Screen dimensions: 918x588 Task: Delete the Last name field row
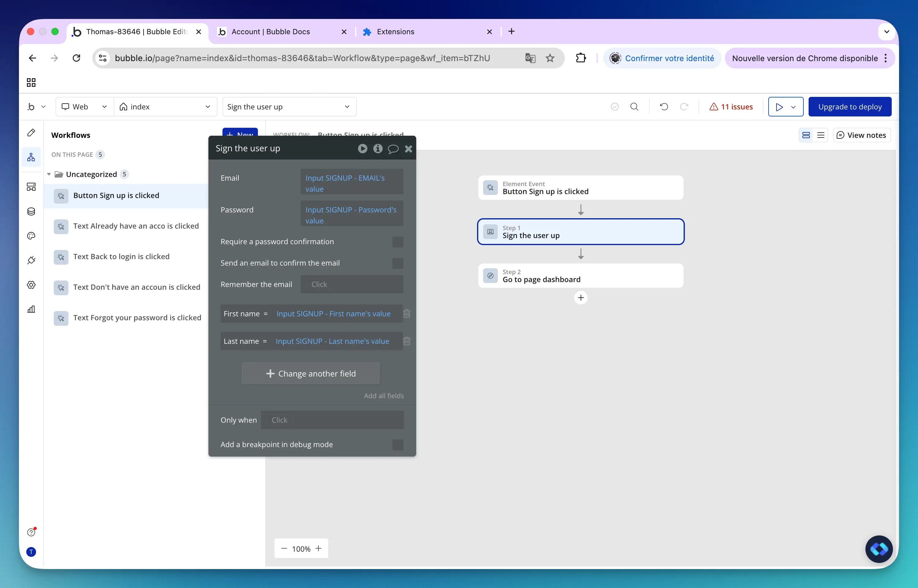pyautogui.click(x=407, y=341)
